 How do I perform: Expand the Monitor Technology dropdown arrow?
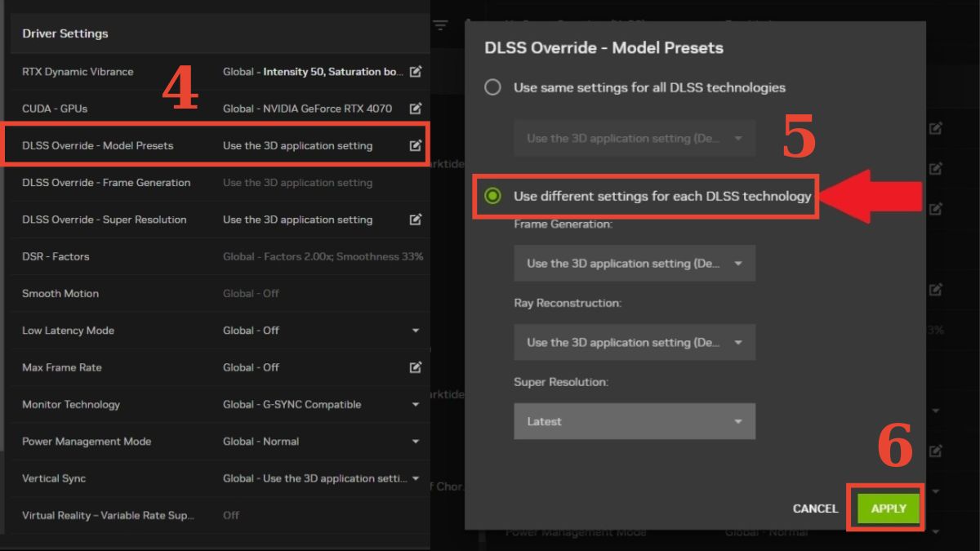coord(416,404)
